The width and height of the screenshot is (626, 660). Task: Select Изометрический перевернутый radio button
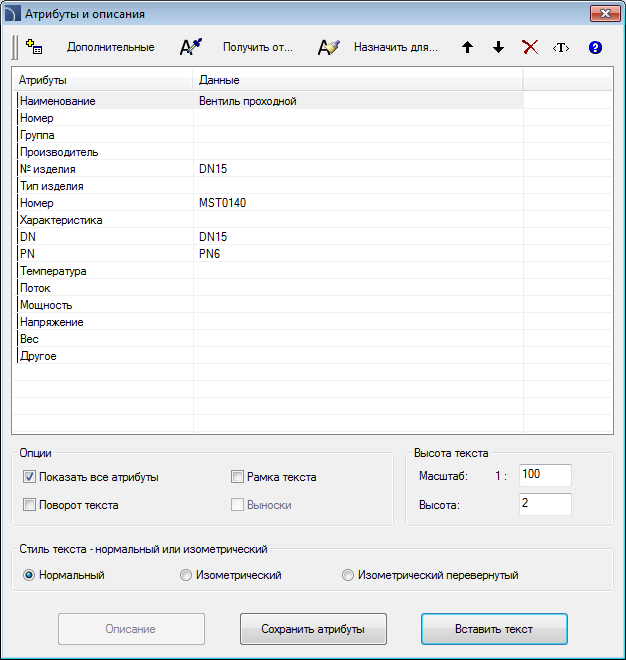pos(348,575)
